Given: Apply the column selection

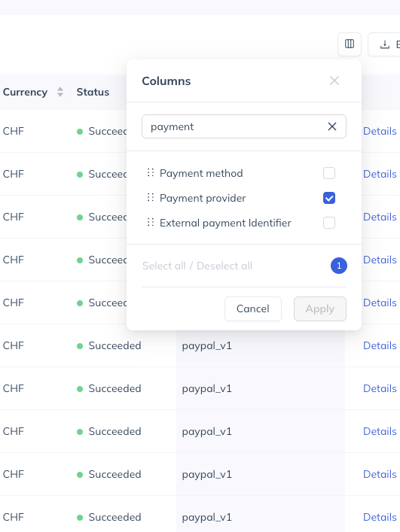Looking at the screenshot, I should click(x=320, y=309).
